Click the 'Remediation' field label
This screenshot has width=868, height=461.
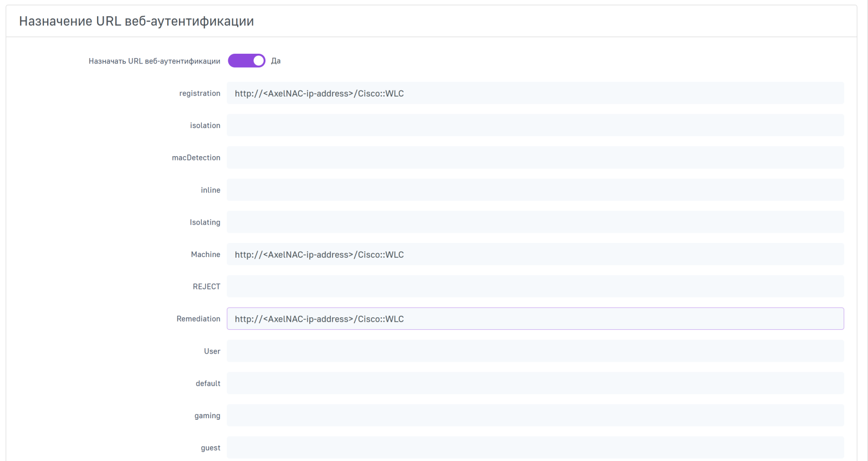[x=198, y=319]
